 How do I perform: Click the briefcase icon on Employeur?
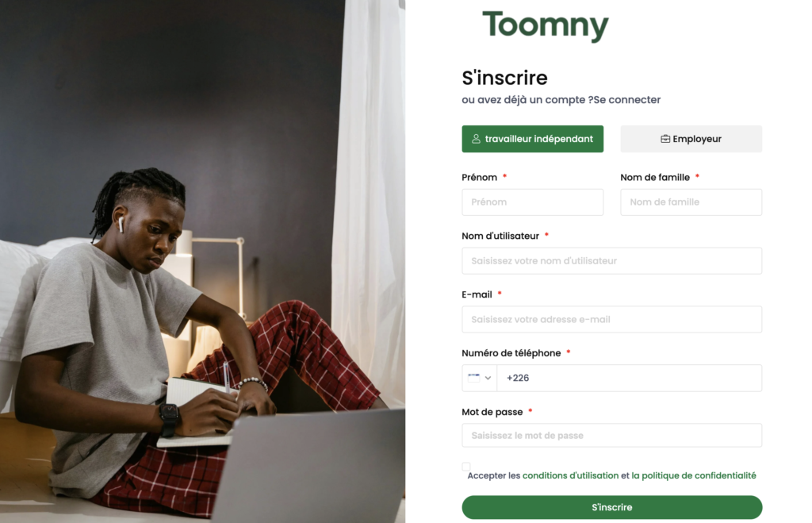pyautogui.click(x=665, y=139)
